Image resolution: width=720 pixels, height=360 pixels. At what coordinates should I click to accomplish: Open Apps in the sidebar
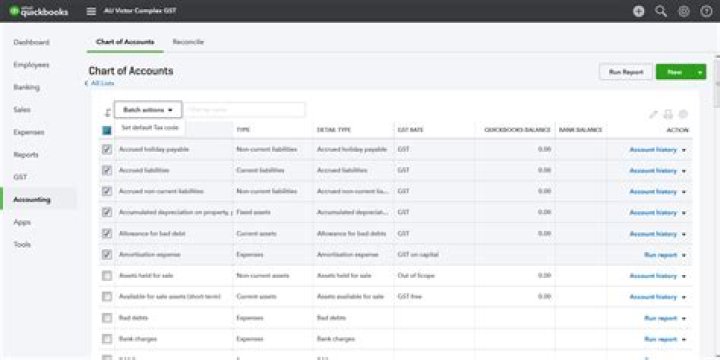(22, 222)
